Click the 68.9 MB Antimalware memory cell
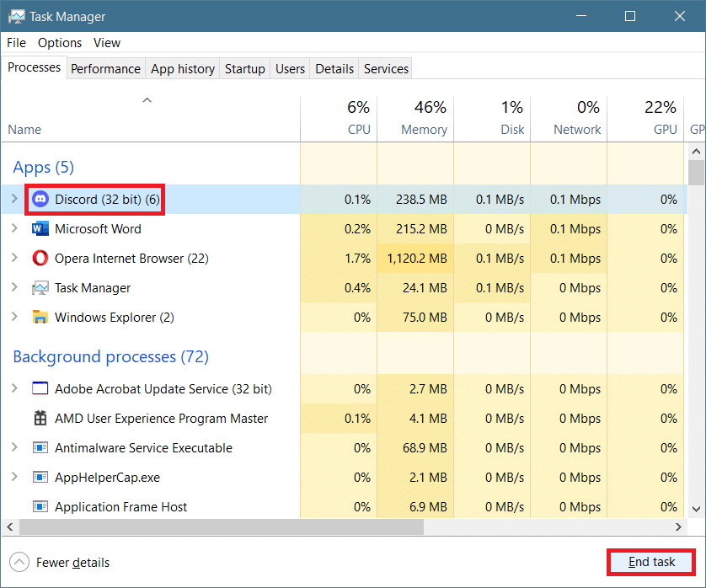Viewport: 706px width, 588px height. click(x=415, y=448)
